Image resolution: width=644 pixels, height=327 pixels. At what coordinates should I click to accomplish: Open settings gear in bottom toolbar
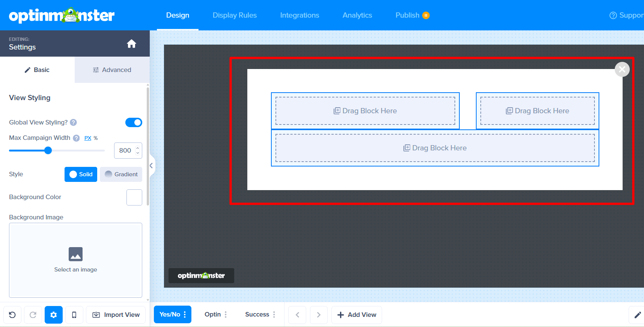(x=54, y=315)
